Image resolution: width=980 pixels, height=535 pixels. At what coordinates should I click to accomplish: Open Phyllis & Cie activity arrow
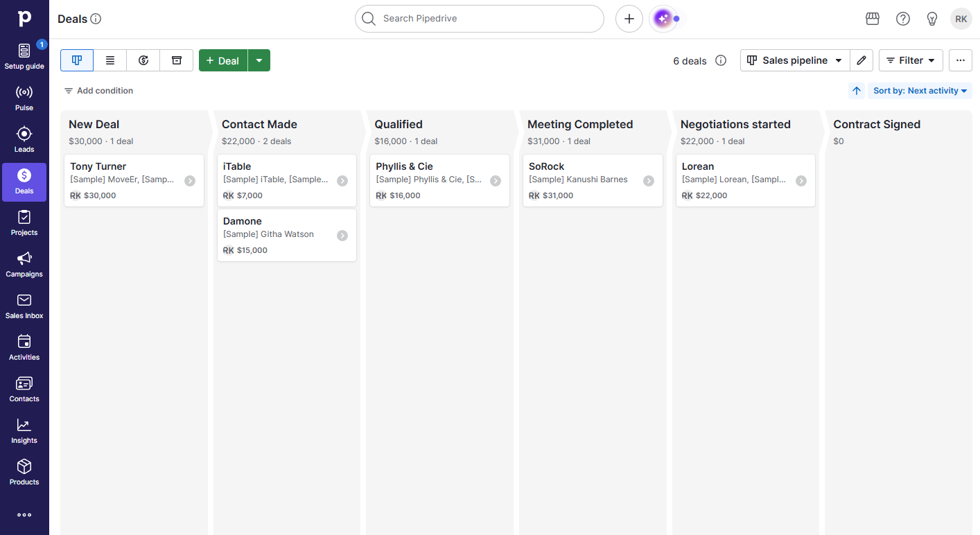[x=496, y=181]
